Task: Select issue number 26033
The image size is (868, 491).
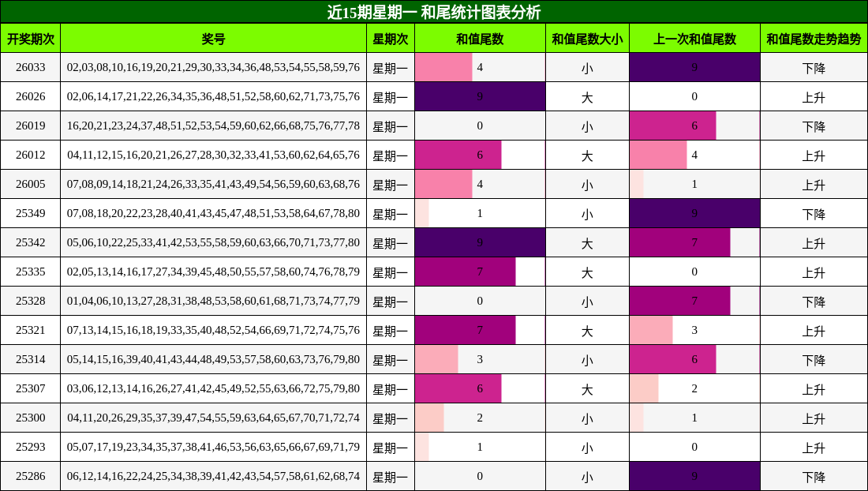Action: pos(31,68)
